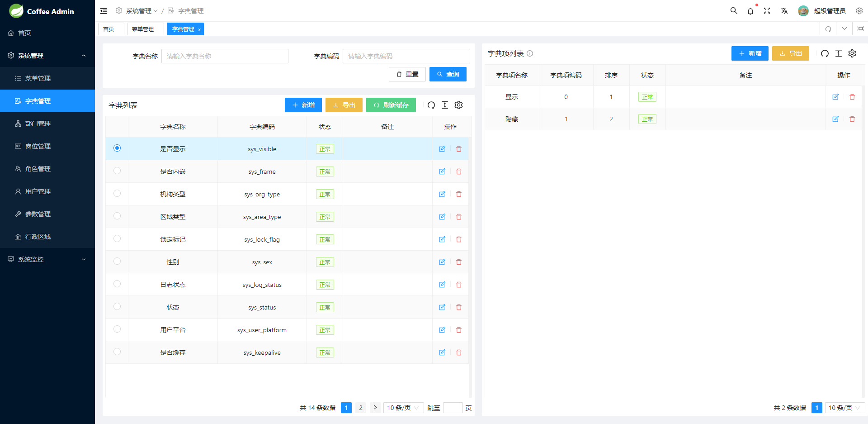868x424 pixels.
Task: Open 10 条/页 page size dropdown in 字典列表
Action: pos(403,408)
